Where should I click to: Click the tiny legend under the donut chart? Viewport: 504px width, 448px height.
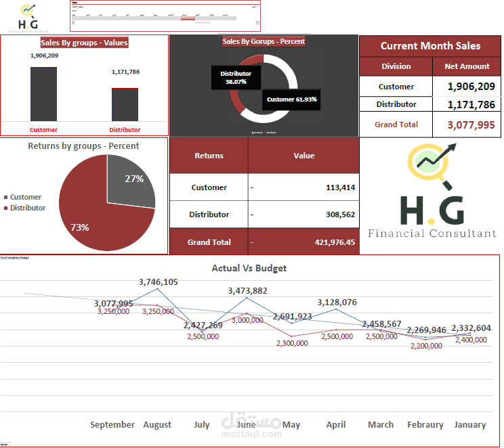coord(264,133)
